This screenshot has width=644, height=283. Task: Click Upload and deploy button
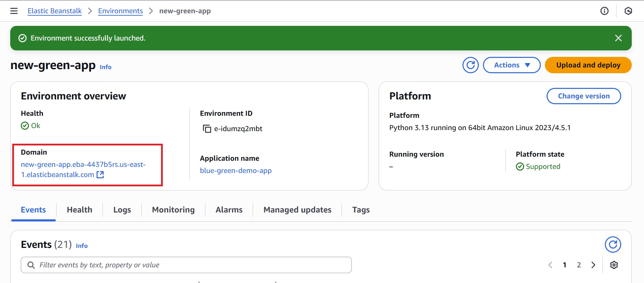pos(588,65)
